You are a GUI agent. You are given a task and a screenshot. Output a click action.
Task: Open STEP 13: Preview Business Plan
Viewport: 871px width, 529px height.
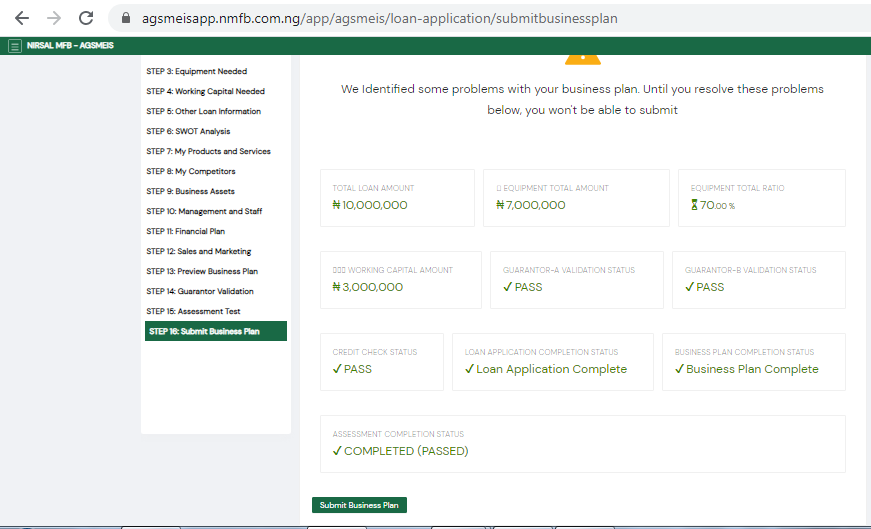[x=202, y=271]
